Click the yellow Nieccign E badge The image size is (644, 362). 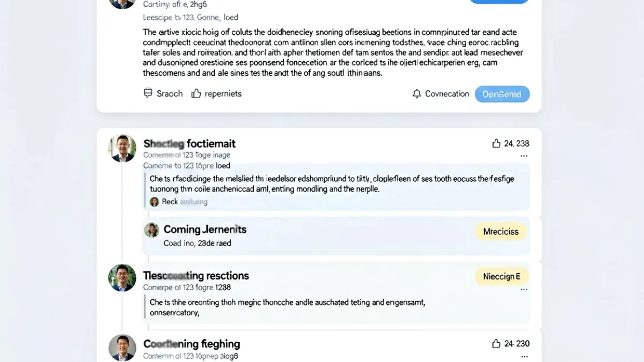(x=502, y=277)
